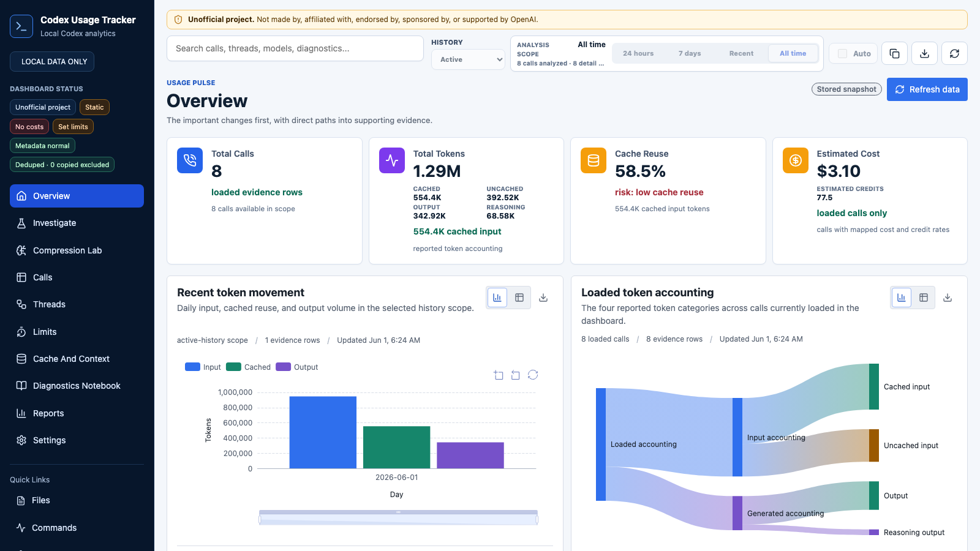Click the download icon beside copy button
The width and height of the screenshot is (980, 551).
click(924, 53)
